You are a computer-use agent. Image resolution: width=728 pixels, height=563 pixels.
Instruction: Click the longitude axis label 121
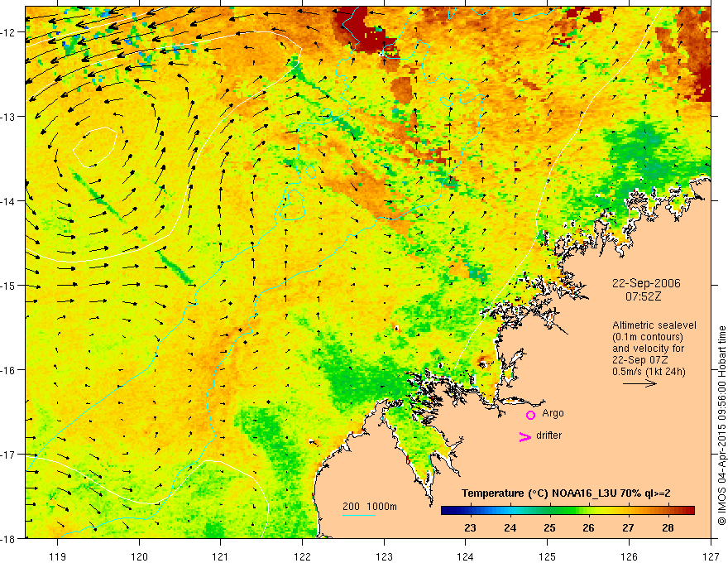pyautogui.click(x=221, y=556)
